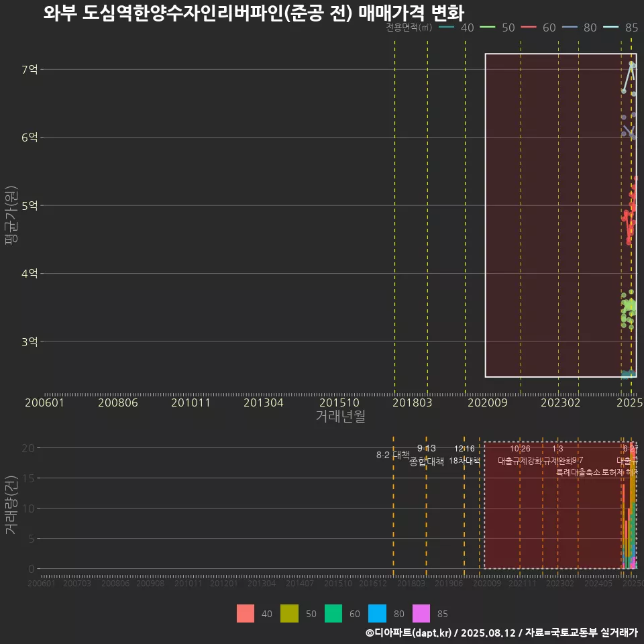
Task: Click the olive 50 swatch in bottom legend
Action: tap(289, 613)
